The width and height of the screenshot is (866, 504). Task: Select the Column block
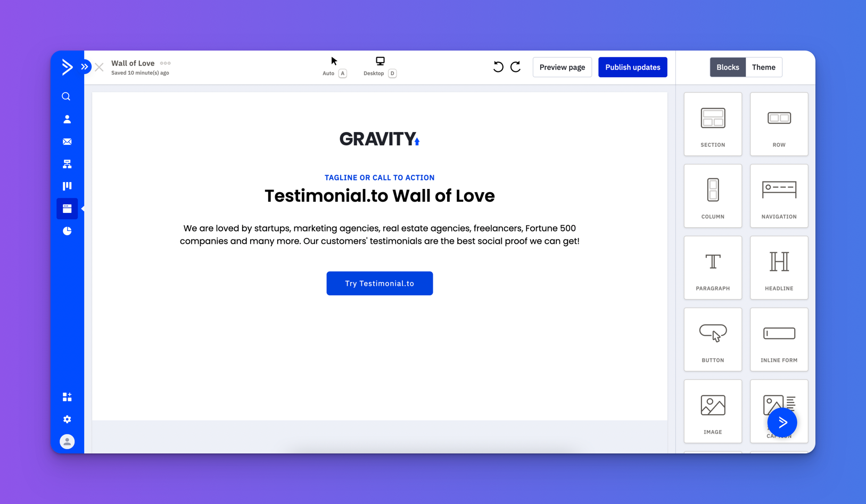tap(713, 196)
